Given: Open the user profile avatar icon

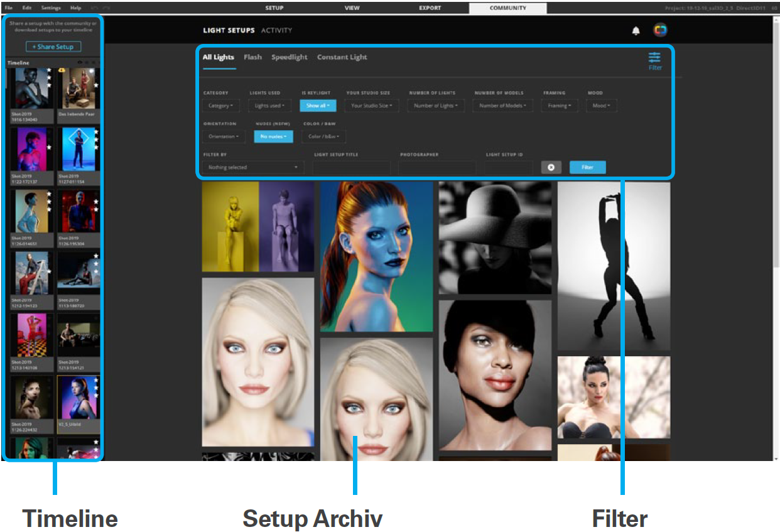Looking at the screenshot, I should pyautogui.click(x=659, y=30).
